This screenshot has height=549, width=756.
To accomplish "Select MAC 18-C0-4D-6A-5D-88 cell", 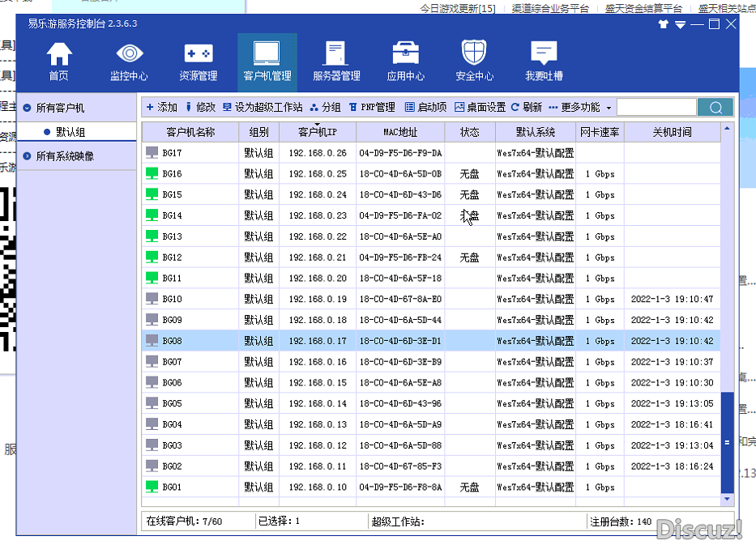I will (x=400, y=445).
